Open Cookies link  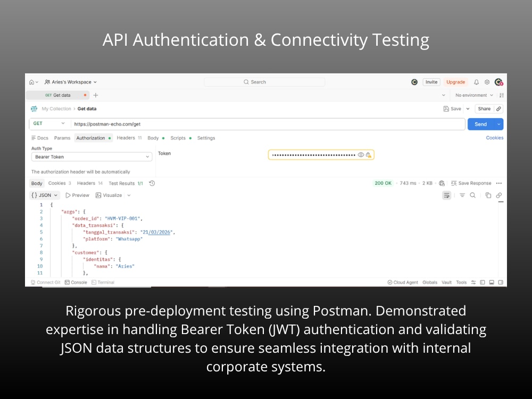[494, 138]
